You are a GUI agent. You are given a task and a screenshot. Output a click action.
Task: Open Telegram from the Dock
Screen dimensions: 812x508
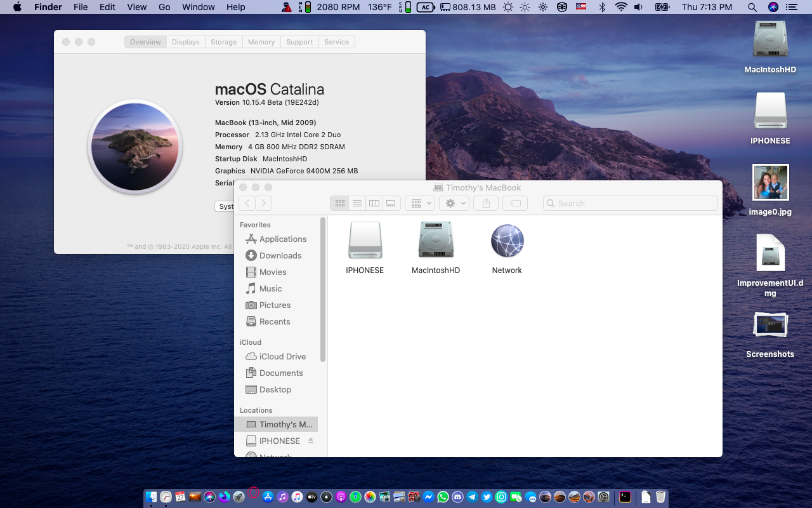click(x=472, y=497)
